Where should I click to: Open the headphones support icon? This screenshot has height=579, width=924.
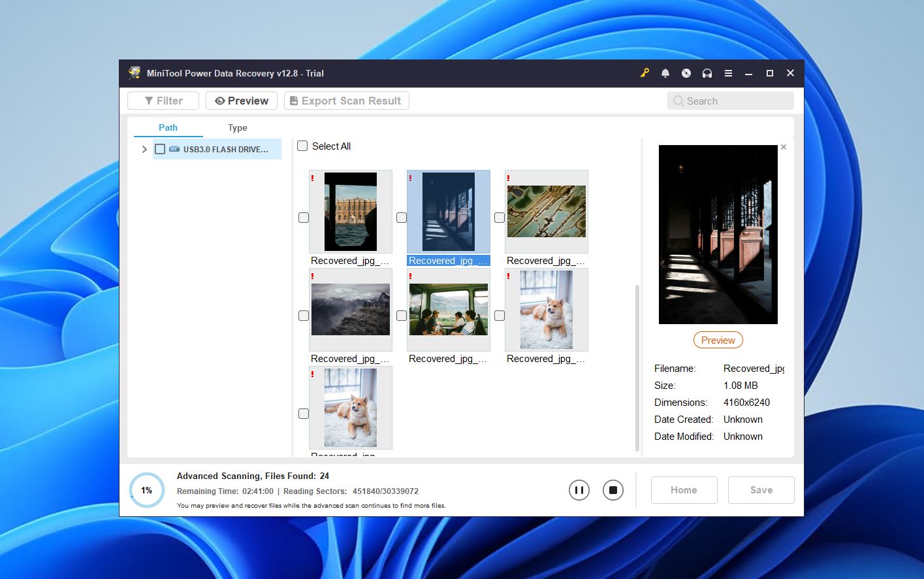click(x=707, y=73)
